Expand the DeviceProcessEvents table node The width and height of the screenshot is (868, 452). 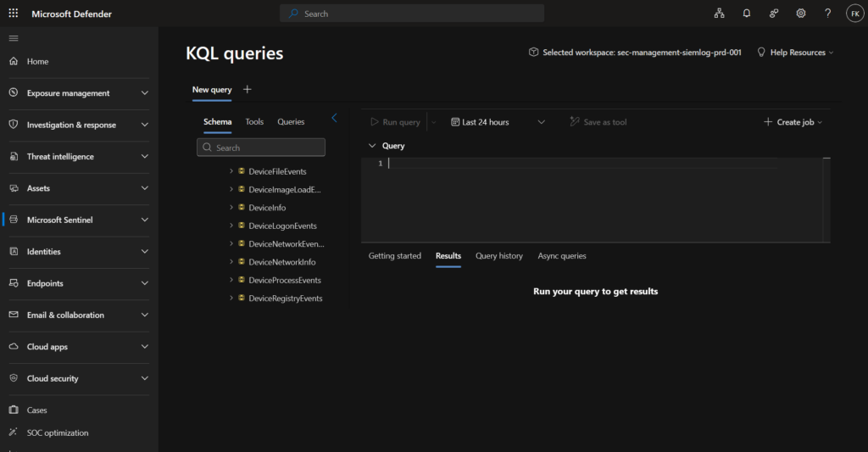point(231,280)
